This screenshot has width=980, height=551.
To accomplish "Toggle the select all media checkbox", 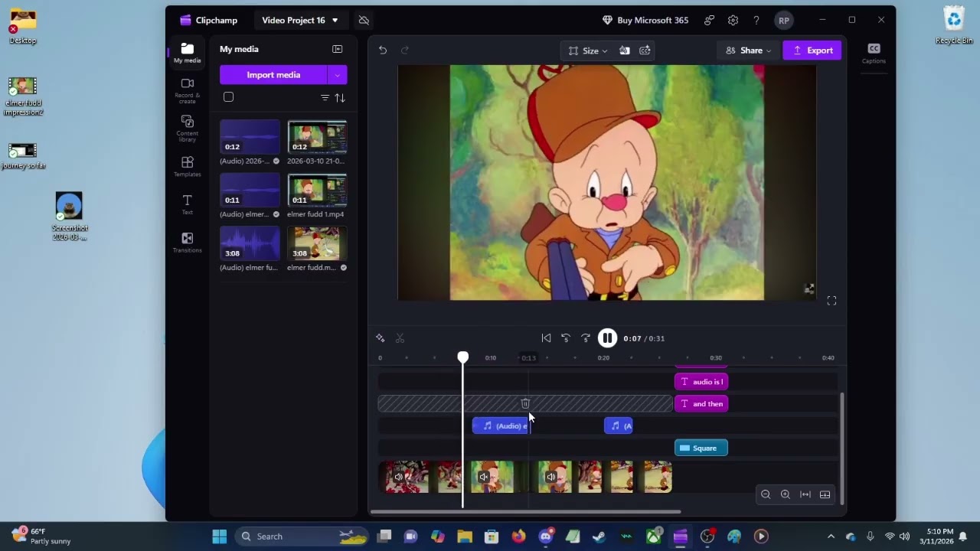I will point(228,97).
